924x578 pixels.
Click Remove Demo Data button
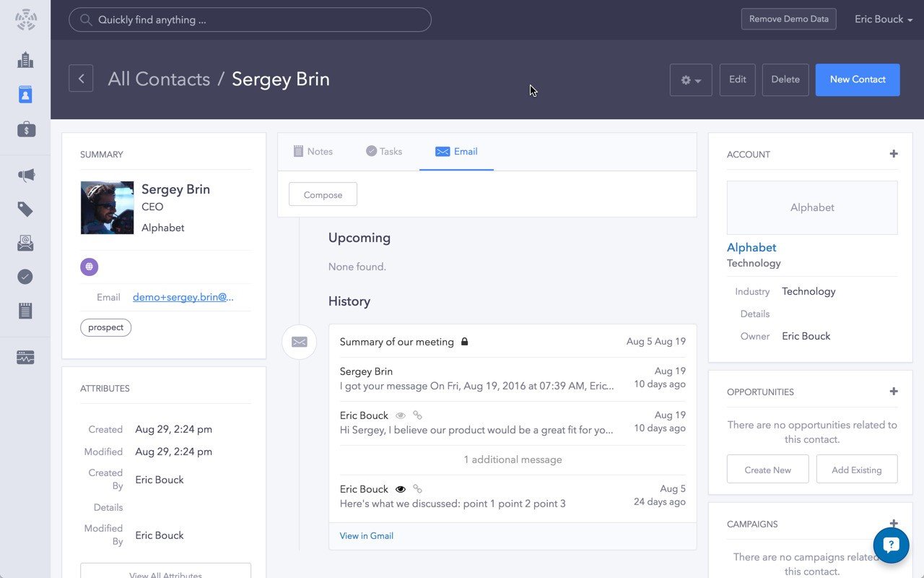point(788,20)
